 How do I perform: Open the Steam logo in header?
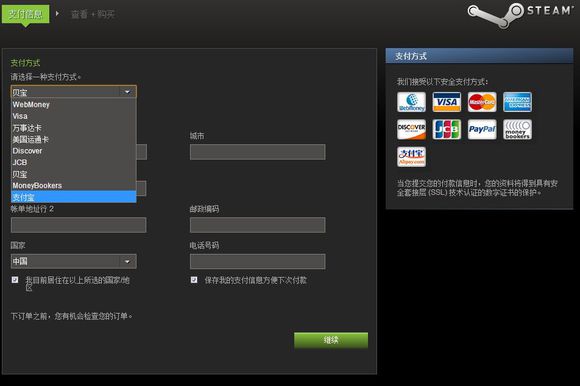[520, 15]
